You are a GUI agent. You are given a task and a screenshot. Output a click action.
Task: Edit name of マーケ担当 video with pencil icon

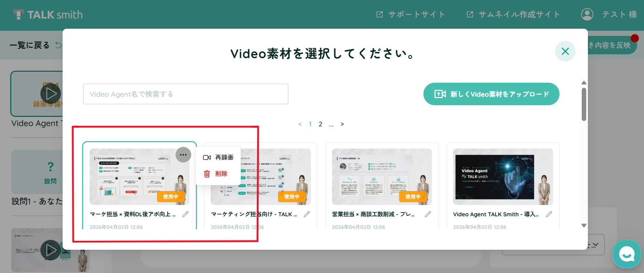click(x=185, y=214)
